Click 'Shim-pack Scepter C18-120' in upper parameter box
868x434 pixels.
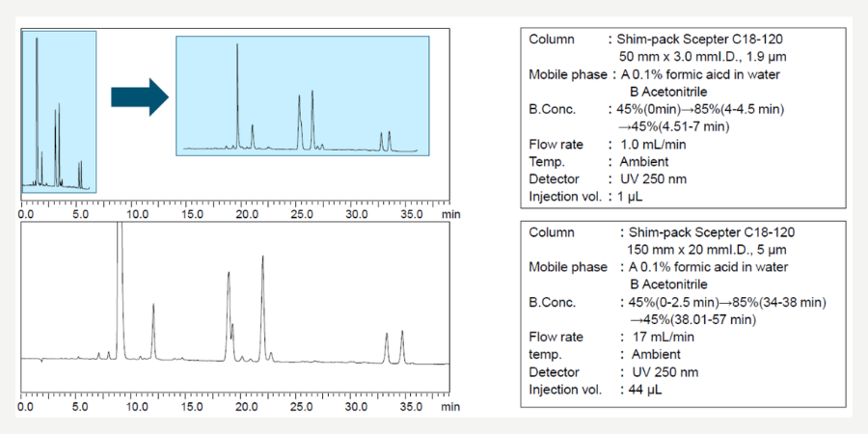click(x=700, y=40)
